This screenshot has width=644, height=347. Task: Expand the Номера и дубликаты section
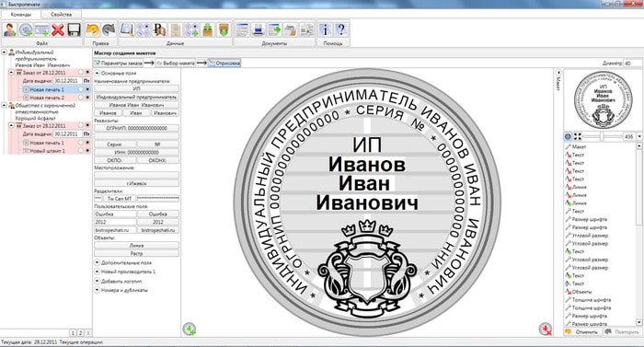98,290
